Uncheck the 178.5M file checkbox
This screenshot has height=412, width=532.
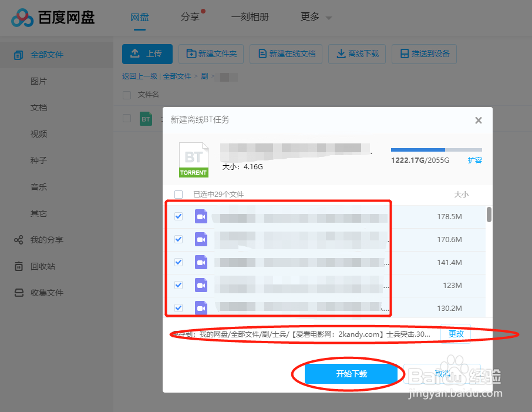point(179,216)
